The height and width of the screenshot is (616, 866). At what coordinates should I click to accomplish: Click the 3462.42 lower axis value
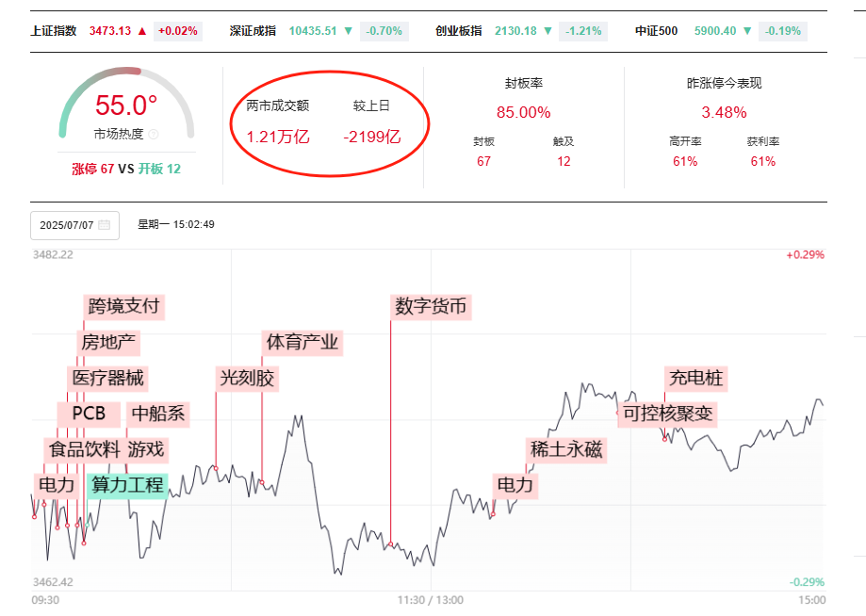tap(53, 582)
